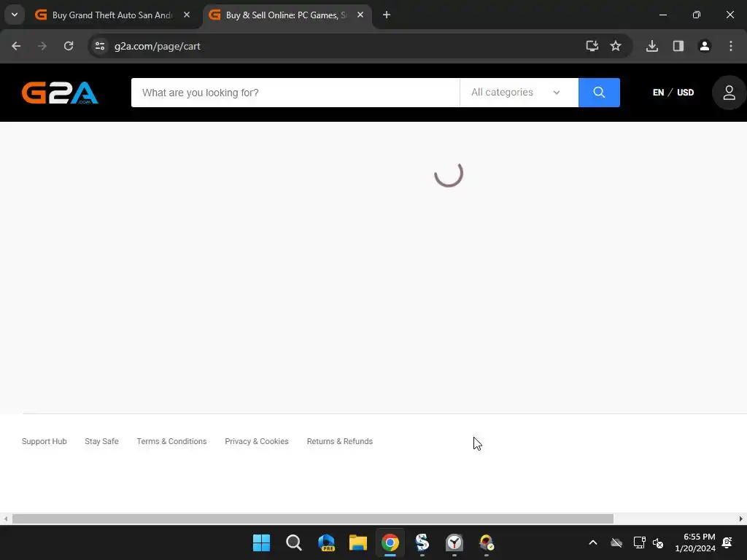Toggle the Chrome side panel

coord(678,46)
